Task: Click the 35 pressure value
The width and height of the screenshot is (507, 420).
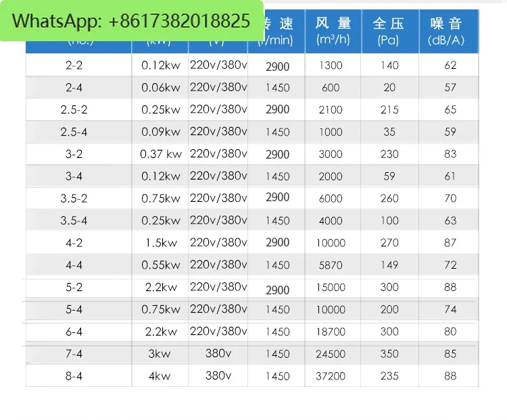Action: pyautogui.click(x=389, y=132)
